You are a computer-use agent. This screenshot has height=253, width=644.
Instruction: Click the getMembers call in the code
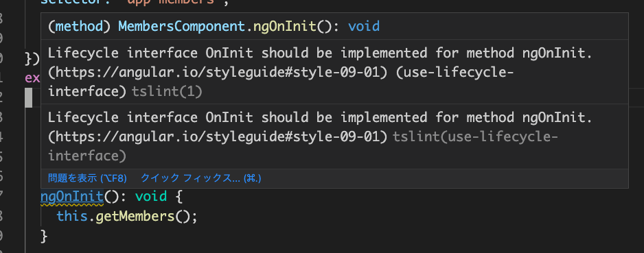tap(135, 216)
